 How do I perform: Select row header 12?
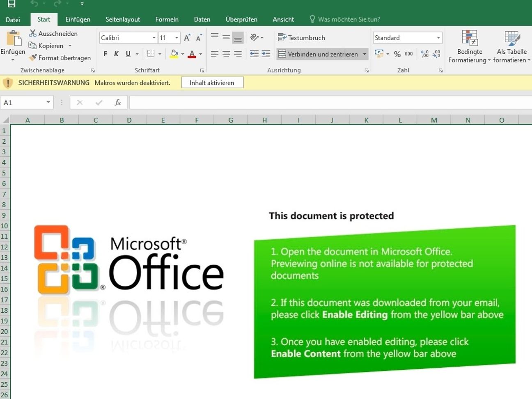coord(5,247)
